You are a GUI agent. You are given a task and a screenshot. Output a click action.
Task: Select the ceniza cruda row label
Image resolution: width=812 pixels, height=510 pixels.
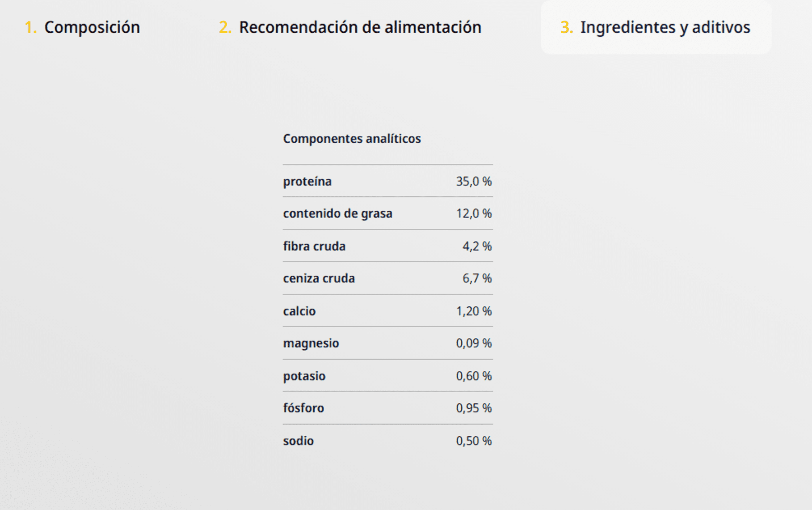pyautogui.click(x=319, y=278)
